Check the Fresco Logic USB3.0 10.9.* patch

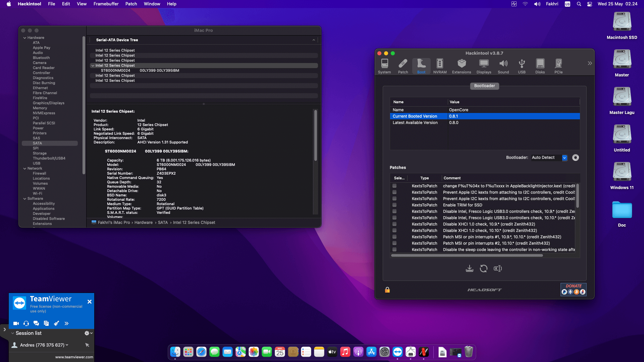tap(394, 211)
